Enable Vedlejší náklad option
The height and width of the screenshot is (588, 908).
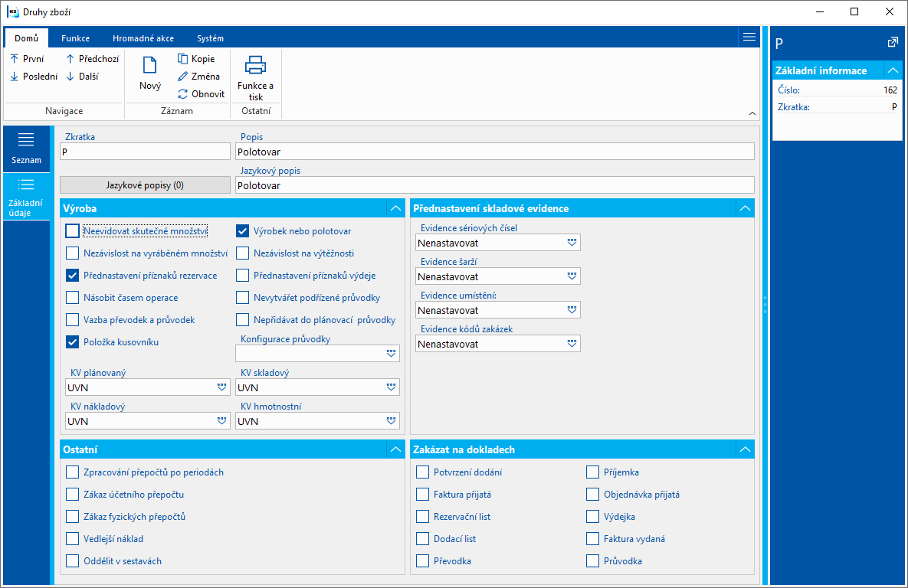[x=72, y=539]
